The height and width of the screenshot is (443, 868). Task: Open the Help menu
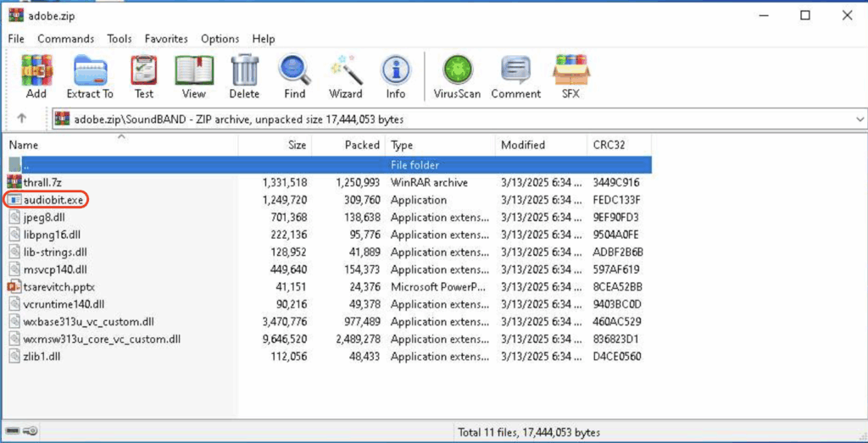coord(264,39)
